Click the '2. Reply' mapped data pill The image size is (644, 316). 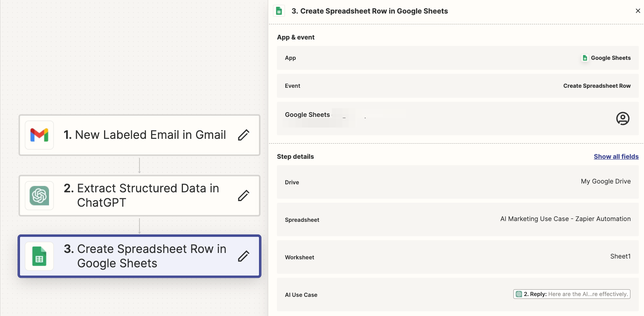pos(571,294)
